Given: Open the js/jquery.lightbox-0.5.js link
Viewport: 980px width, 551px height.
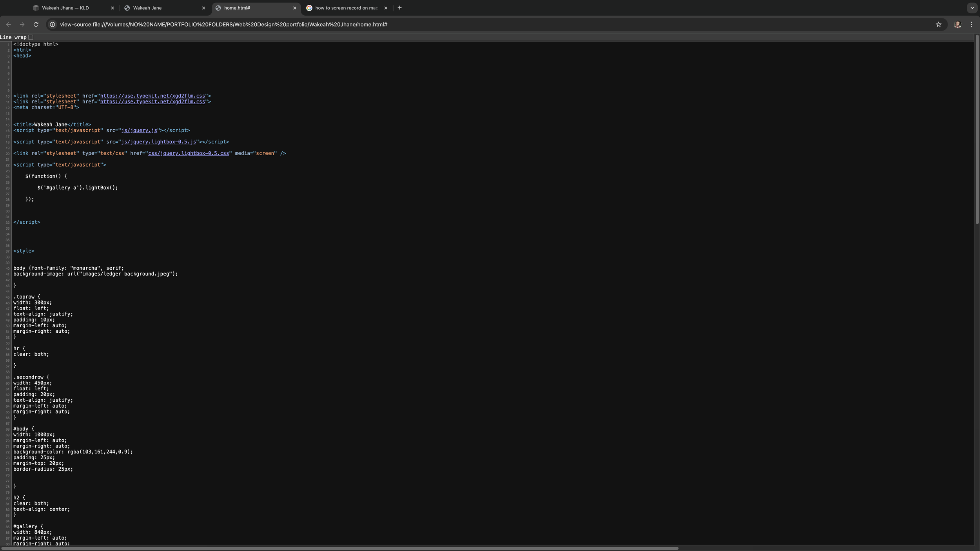Looking at the screenshot, I should pyautogui.click(x=158, y=142).
